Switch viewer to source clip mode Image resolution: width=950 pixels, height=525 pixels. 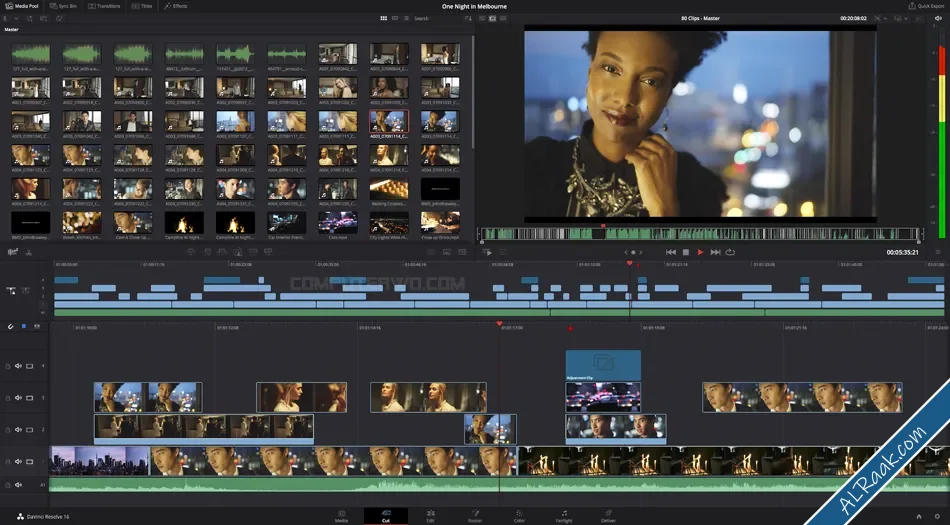(482, 19)
